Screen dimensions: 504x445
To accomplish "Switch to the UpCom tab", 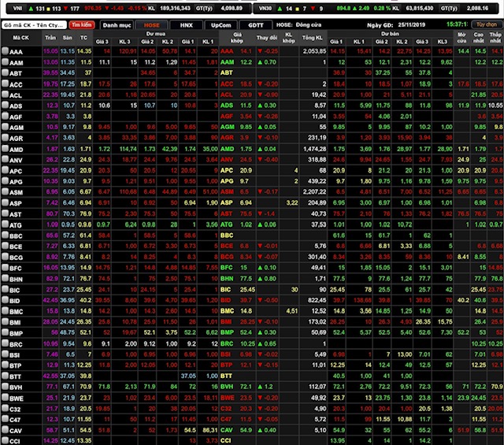I will (220, 25).
